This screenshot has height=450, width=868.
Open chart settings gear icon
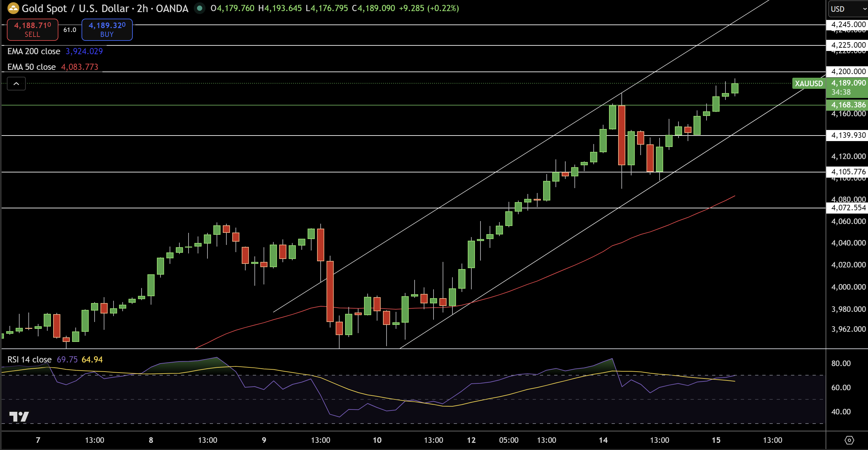click(x=849, y=440)
